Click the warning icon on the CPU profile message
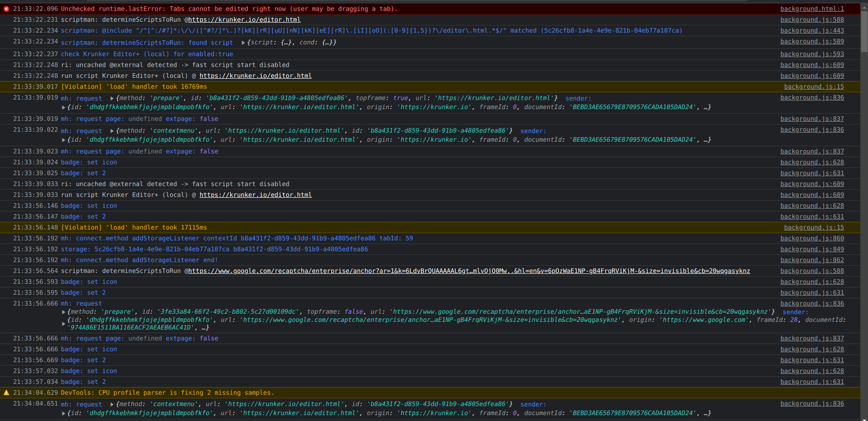 (x=6, y=392)
